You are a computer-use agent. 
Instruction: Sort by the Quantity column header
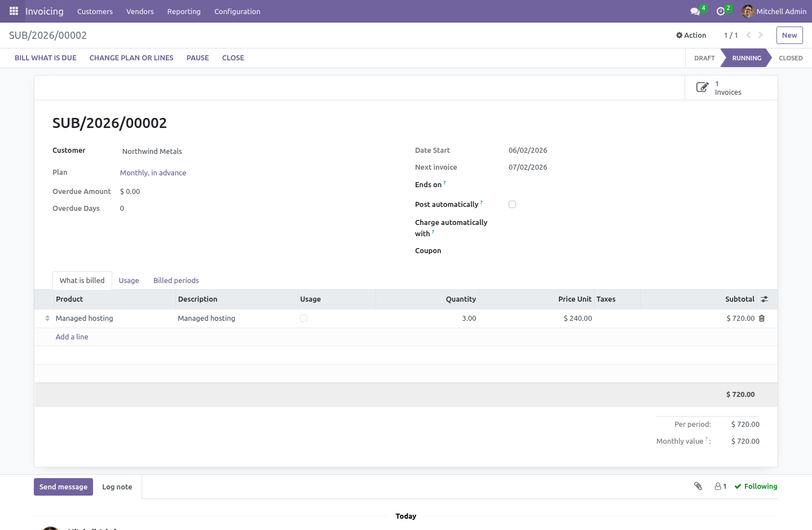point(427,299)
